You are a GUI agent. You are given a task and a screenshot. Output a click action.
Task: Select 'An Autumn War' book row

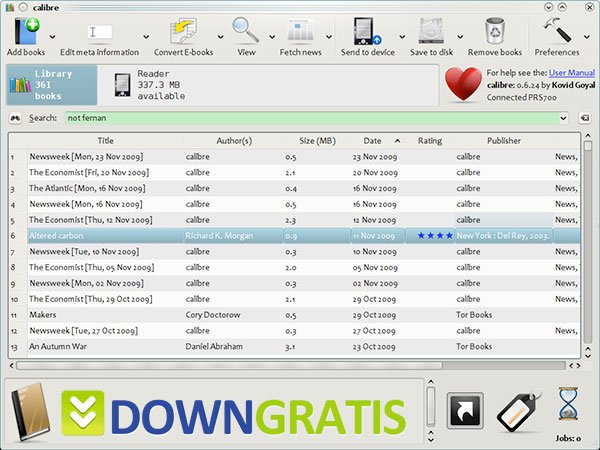pyautogui.click(x=304, y=346)
